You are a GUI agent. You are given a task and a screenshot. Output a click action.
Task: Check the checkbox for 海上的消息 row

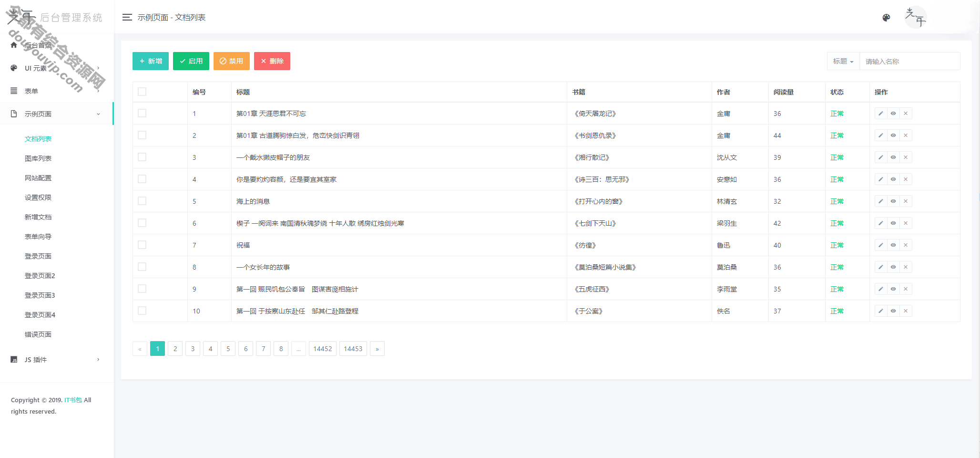click(142, 201)
